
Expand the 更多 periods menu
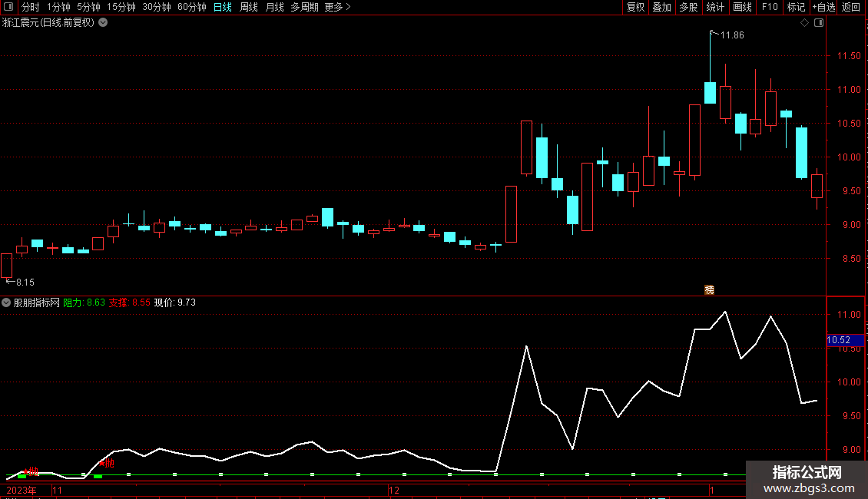tap(337, 7)
